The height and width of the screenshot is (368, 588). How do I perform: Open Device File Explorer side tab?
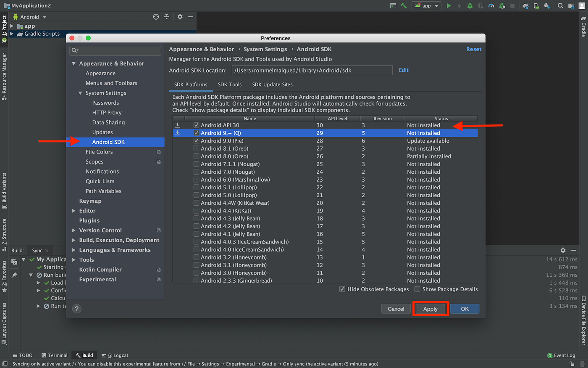[583, 321]
